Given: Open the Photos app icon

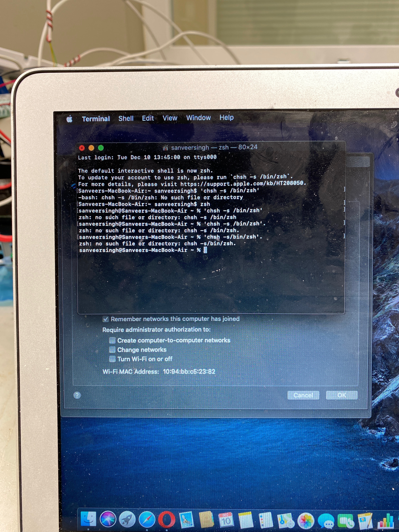Looking at the screenshot, I should click(306, 521).
